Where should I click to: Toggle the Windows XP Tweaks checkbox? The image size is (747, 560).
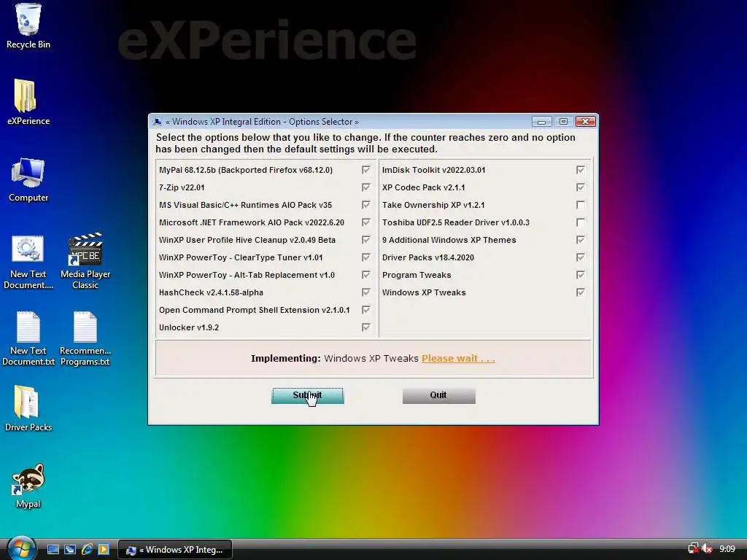580,292
